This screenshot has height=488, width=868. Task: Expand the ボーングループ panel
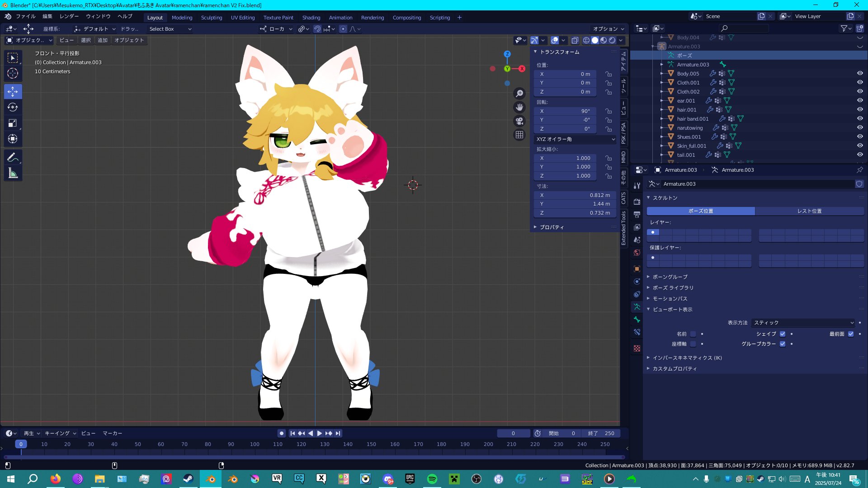point(669,277)
